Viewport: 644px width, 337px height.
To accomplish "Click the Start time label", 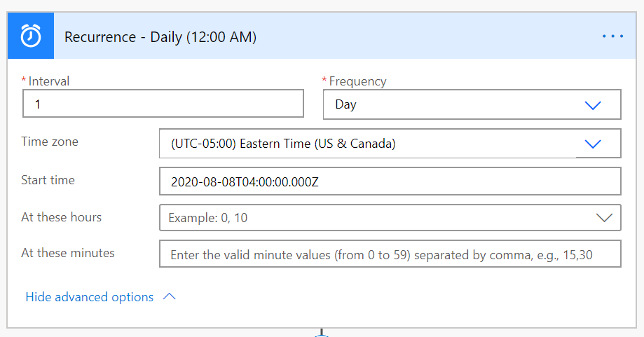I will (48, 180).
